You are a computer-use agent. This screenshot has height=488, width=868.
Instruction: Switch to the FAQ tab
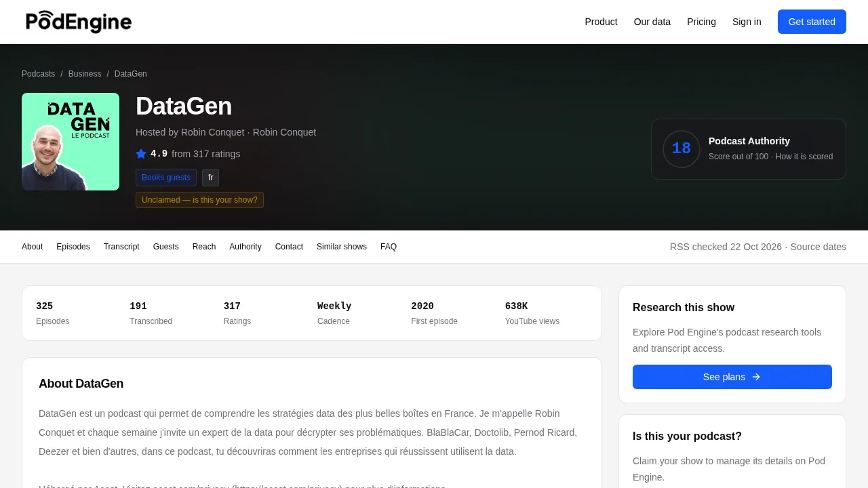[389, 247]
